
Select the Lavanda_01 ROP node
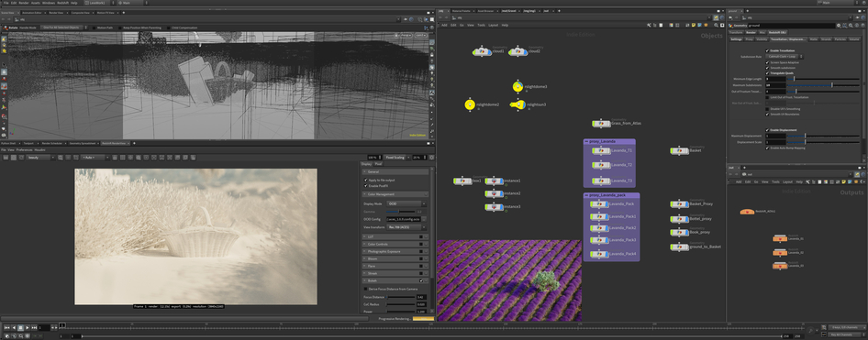(x=780, y=239)
